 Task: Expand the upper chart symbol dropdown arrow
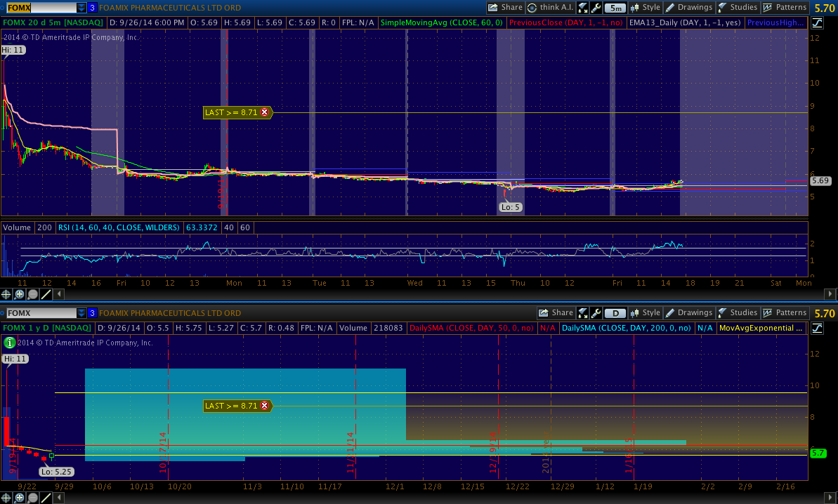81,8
